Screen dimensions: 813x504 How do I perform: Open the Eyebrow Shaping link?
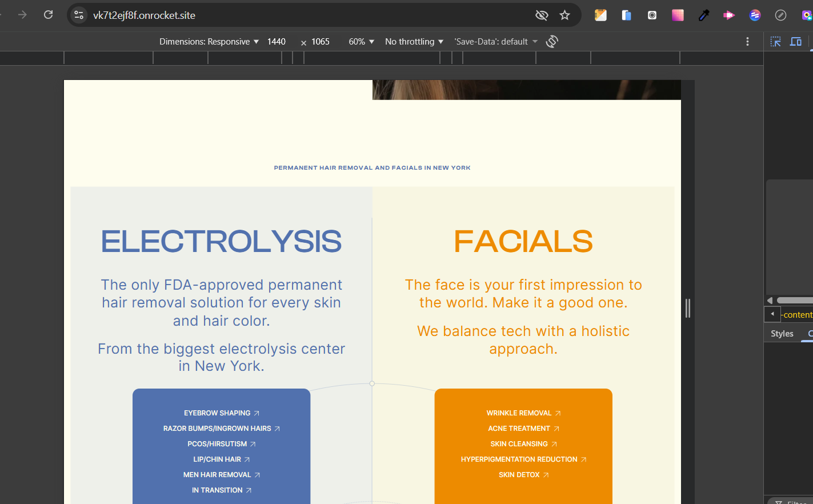tap(222, 413)
